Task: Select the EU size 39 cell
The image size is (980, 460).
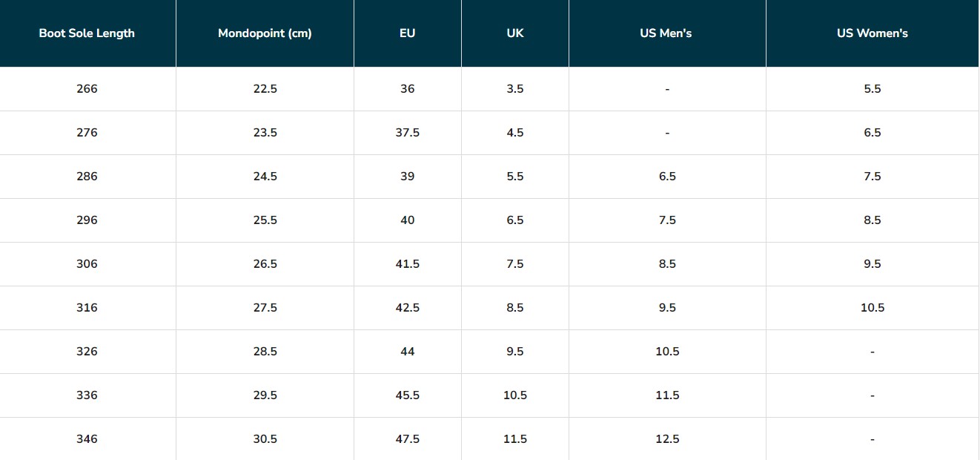Action: 407,177
